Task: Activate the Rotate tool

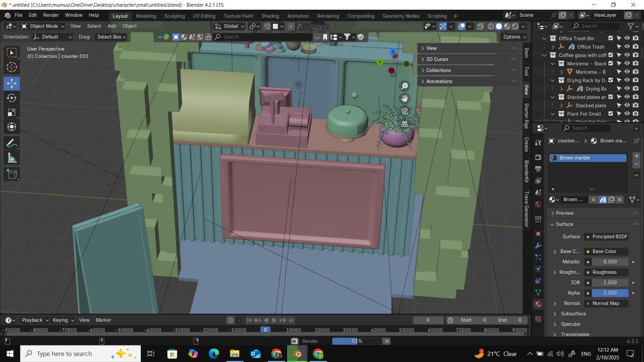Action: coord(12,98)
